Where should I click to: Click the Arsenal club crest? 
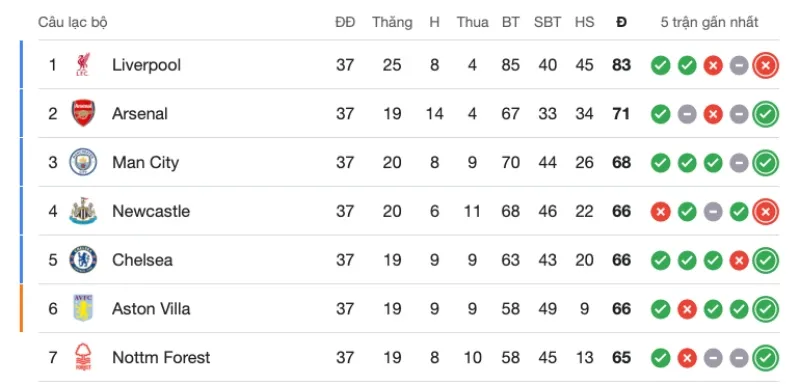[83, 113]
